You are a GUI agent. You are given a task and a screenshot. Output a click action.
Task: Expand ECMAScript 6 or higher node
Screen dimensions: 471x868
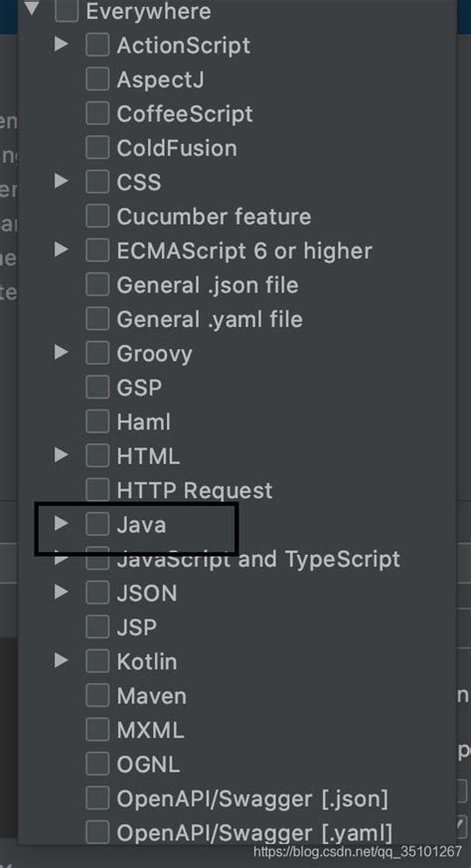coord(62,250)
